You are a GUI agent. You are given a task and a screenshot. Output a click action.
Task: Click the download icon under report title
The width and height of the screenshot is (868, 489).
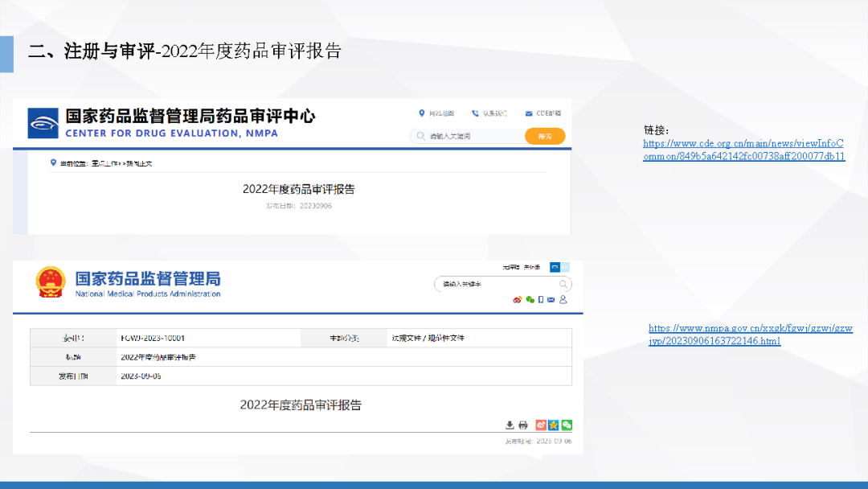(x=510, y=425)
